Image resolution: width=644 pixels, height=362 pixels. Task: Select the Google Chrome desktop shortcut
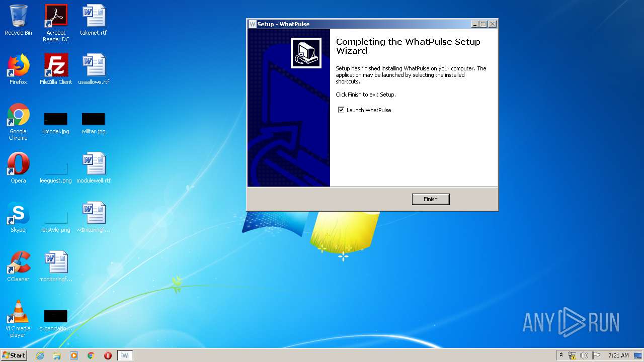pos(18,122)
